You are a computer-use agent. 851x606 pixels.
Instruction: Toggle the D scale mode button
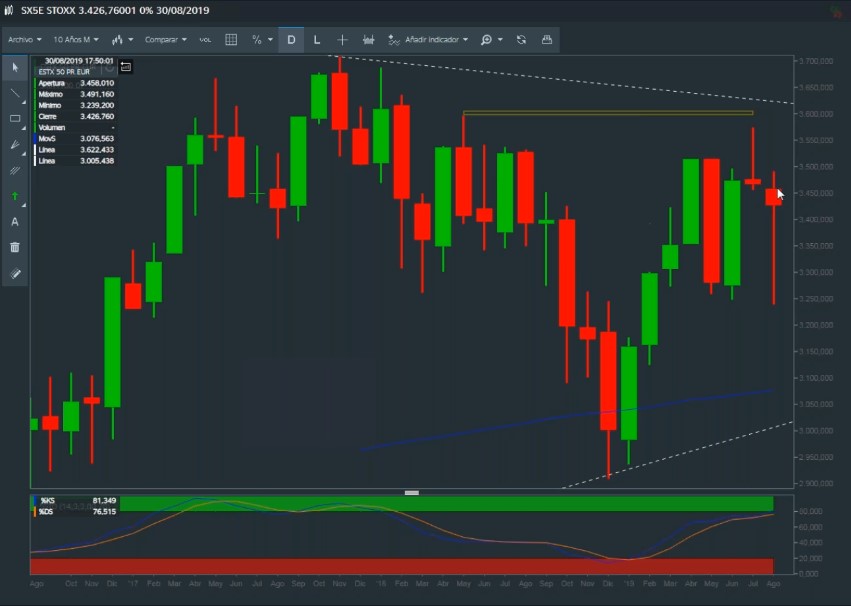click(291, 40)
